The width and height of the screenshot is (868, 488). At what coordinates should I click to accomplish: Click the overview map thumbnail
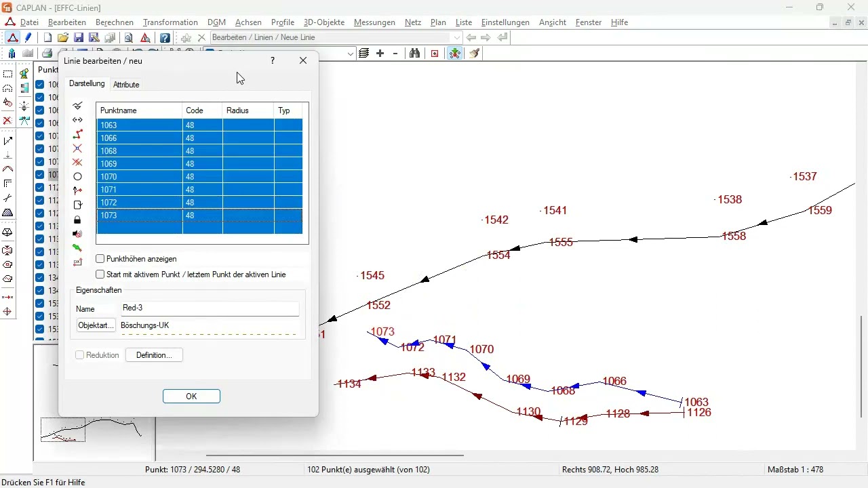(94, 403)
